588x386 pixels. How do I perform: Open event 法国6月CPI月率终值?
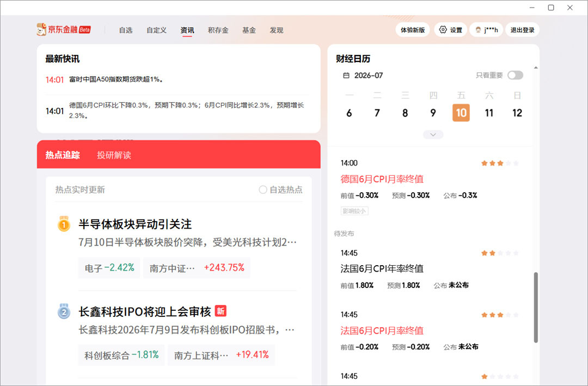click(x=382, y=330)
